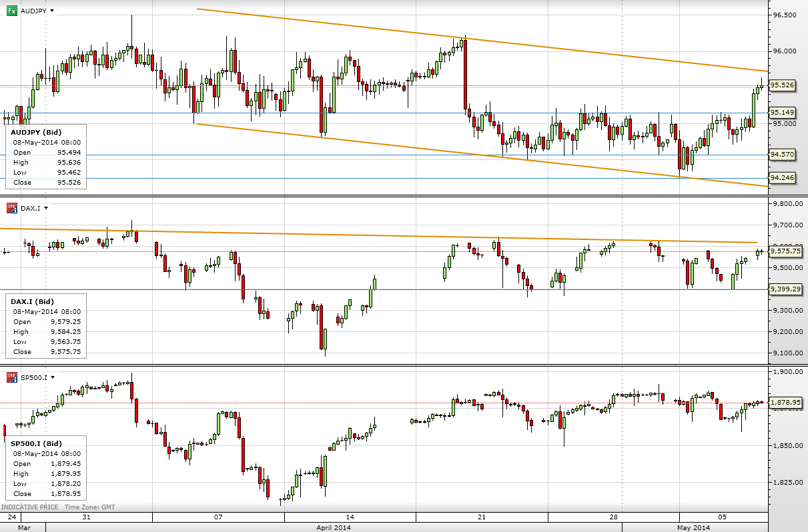The height and width of the screenshot is (532, 808).
Task: Click the CFD icon beside SP500.I
Action: [x=11, y=377]
